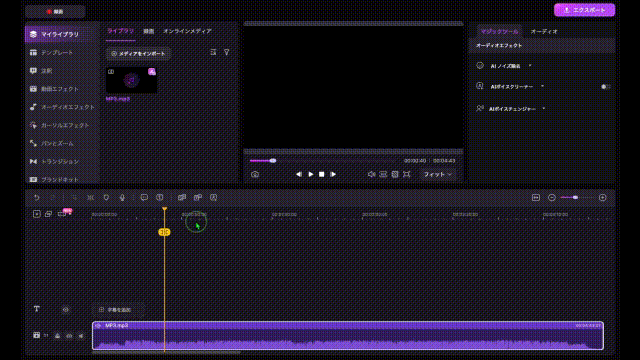This screenshot has height=360, width=640.
Task: Click the add track icon left of the ruler
Action: pyautogui.click(x=37, y=214)
